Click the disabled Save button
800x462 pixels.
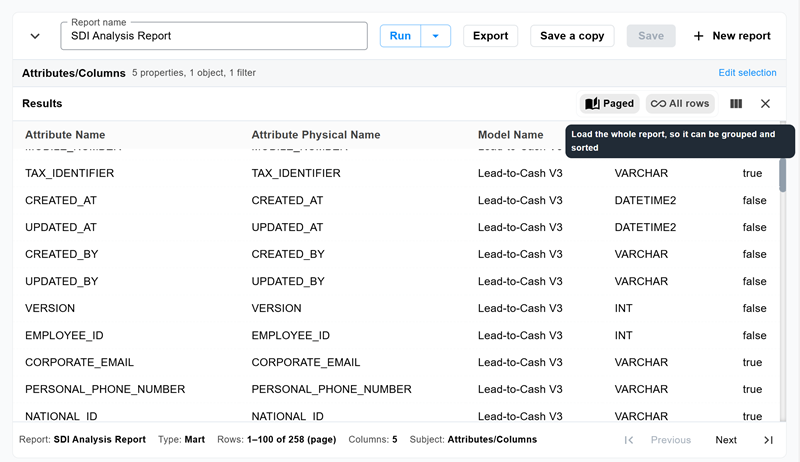[651, 36]
